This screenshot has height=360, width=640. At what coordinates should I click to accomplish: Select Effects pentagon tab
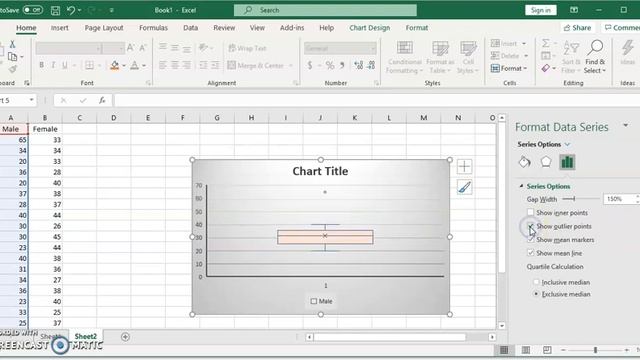pos(546,162)
